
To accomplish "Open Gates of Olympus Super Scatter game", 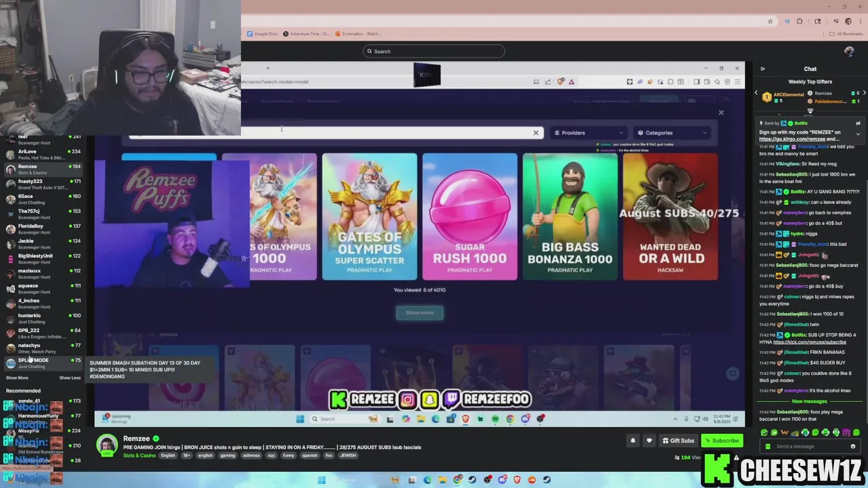I will pyautogui.click(x=370, y=216).
